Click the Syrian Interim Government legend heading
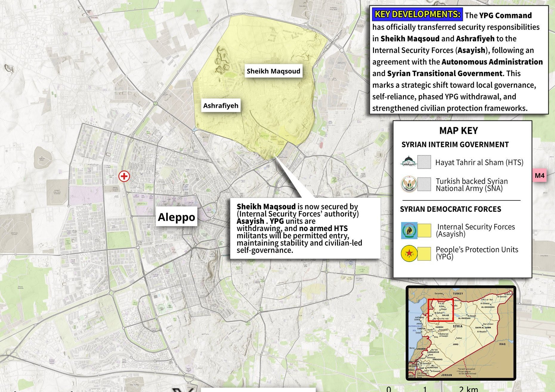555x392 pixels. pos(455,145)
